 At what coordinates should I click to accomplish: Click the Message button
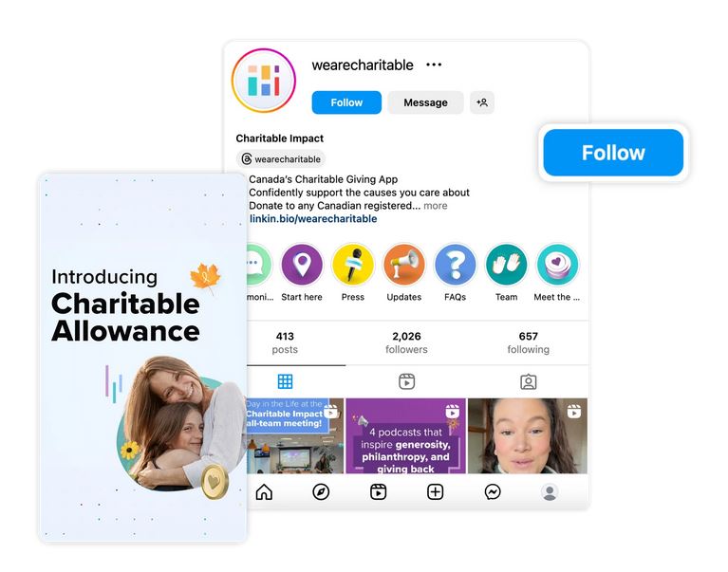[426, 102]
